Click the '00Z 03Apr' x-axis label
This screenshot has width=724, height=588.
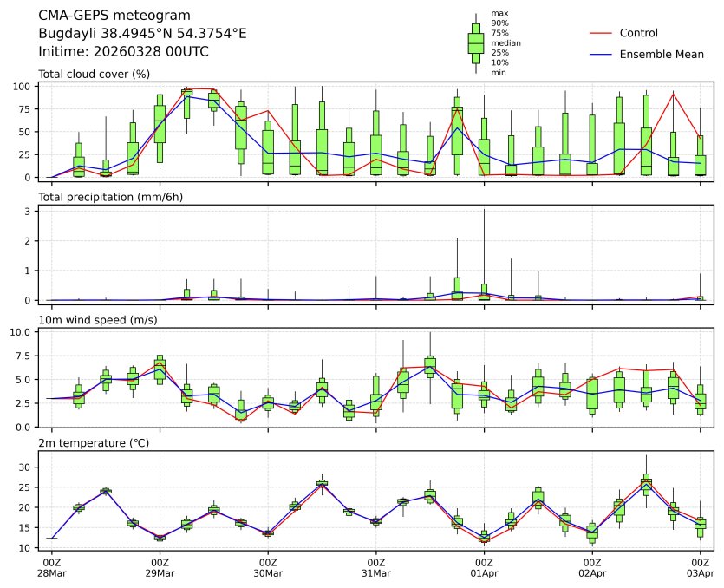[700, 567]
